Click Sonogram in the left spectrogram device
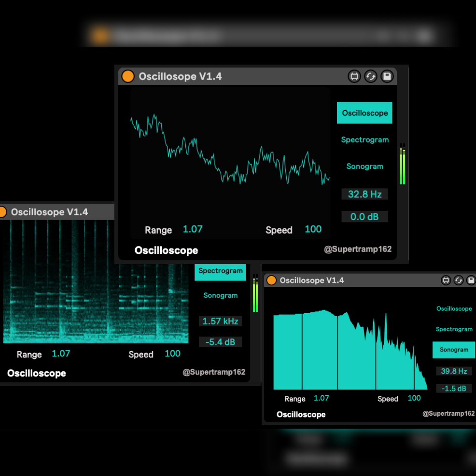The image size is (476, 476). [x=220, y=295]
